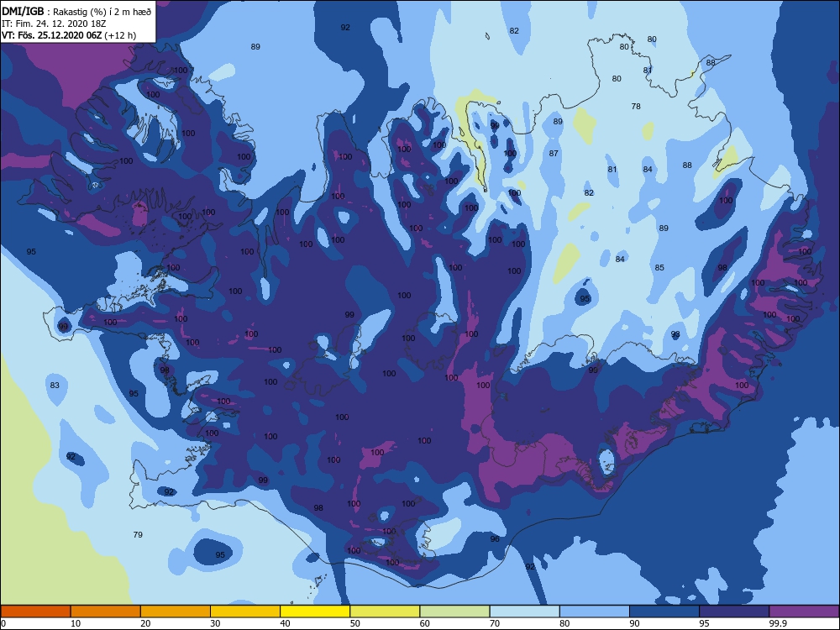The width and height of the screenshot is (840, 630).
Task: Click the navy 95–99.9 legend swatch
Action: click(x=734, y=612)
